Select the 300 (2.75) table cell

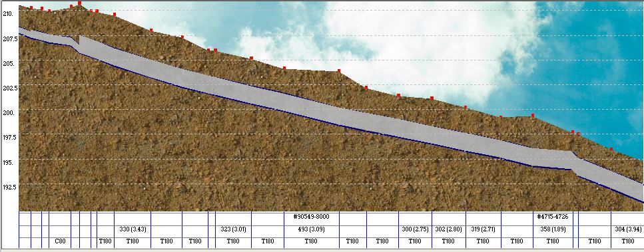click(415, 229)
